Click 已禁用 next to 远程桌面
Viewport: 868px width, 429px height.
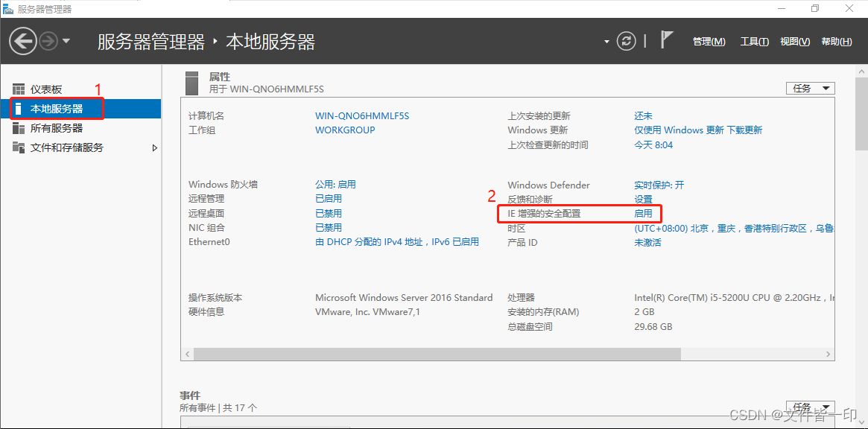pos(329,213)
